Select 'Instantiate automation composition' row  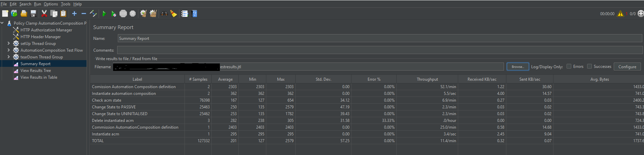click(367, 94)
